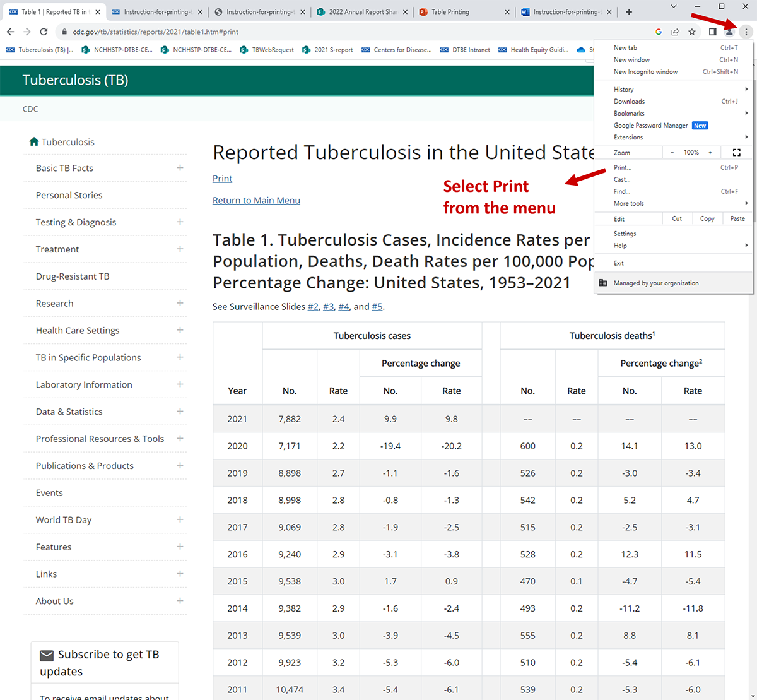Click the Google sync G icon in toolbar
The width and height of the screenshot is (757, 700).
658,31
